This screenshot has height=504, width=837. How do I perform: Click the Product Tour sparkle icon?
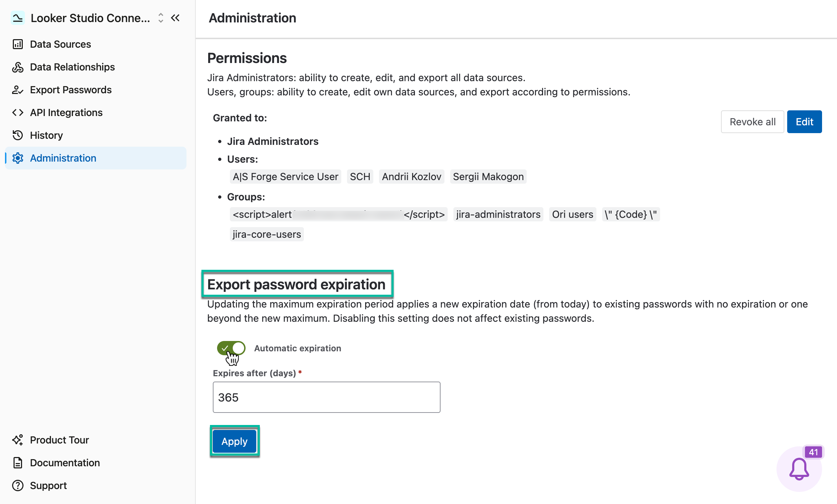18,440
